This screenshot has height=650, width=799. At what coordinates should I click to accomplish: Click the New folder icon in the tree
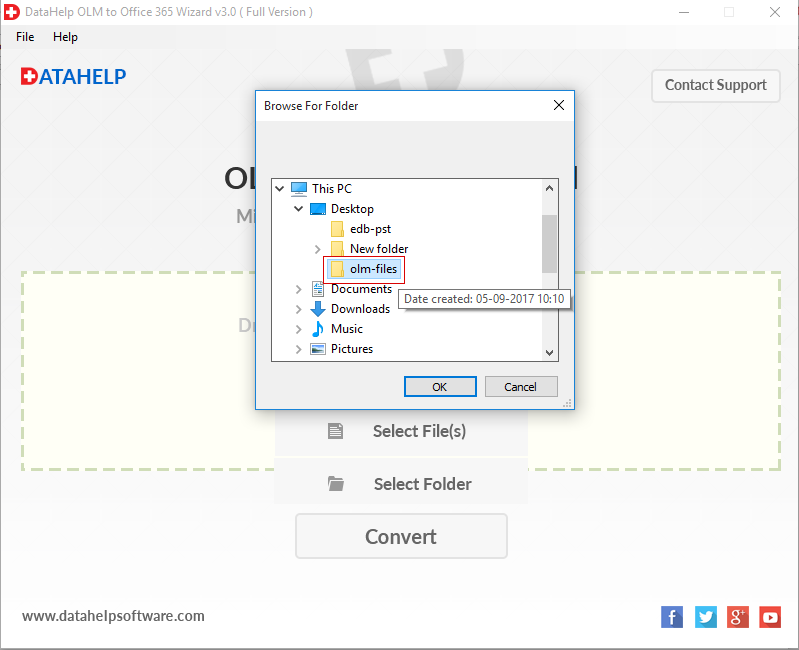[337, 249]
